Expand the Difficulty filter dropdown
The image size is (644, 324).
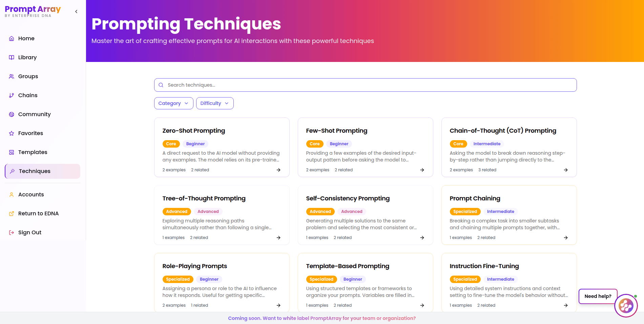click(215, 103)
